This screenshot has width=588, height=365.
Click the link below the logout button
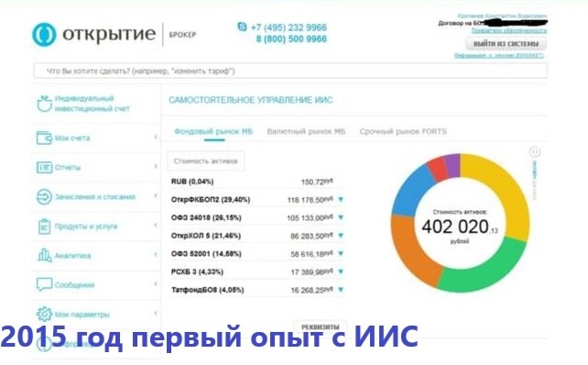[499, 56]
